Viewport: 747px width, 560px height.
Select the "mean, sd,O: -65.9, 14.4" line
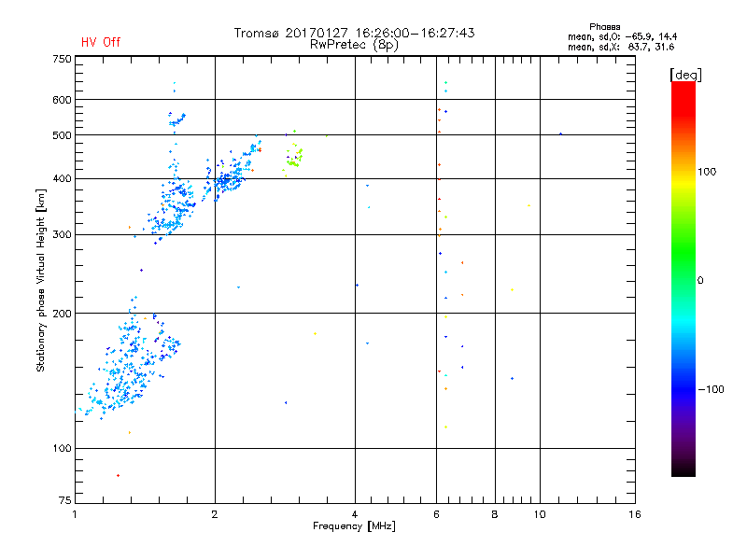[x=622, y=36]
